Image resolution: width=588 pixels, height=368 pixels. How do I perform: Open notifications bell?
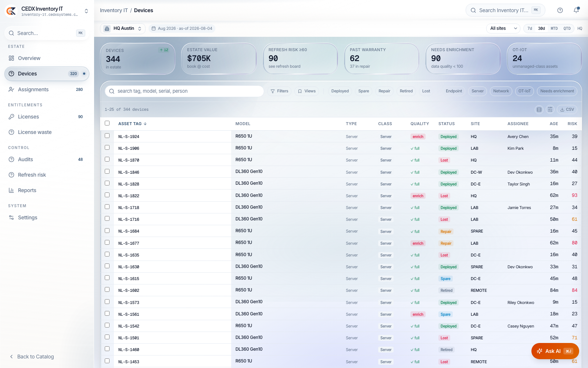[576, 10]
